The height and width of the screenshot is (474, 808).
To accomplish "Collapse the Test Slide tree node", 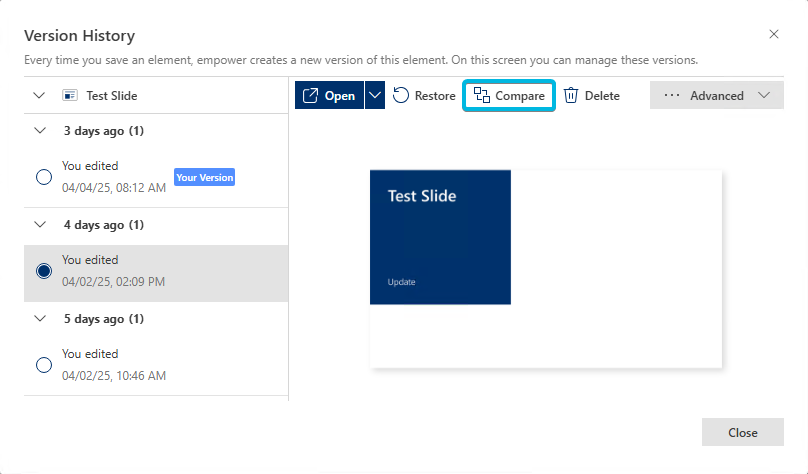I will tap(39, 95).
